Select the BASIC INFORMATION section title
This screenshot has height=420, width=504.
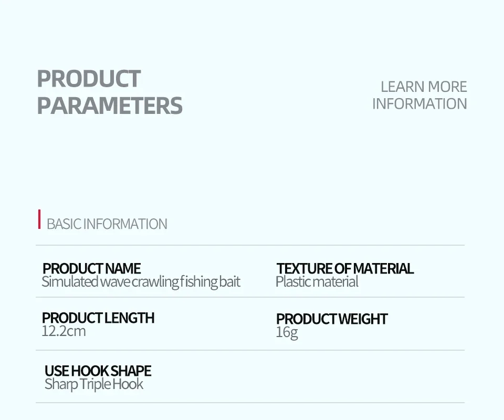[107, 224]
